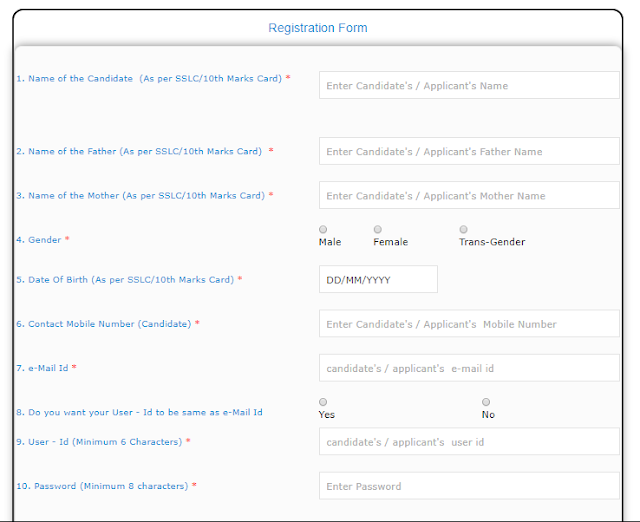Click the '4. Gender' label
The height and width of the screenshot is (522, 640).
coord(43,240)
